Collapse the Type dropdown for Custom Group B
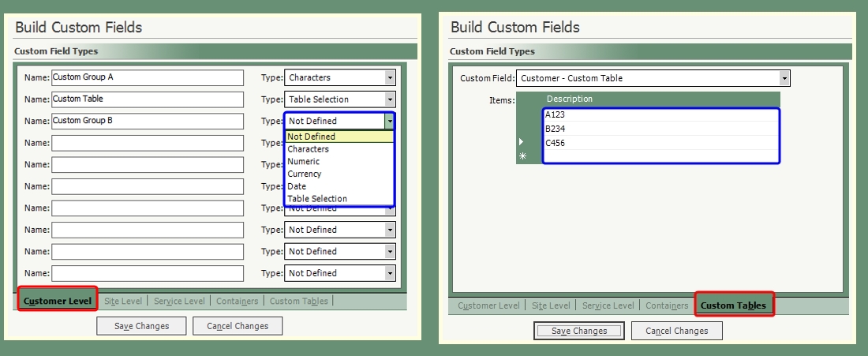 pyautogui.click(x=390, y=121)
